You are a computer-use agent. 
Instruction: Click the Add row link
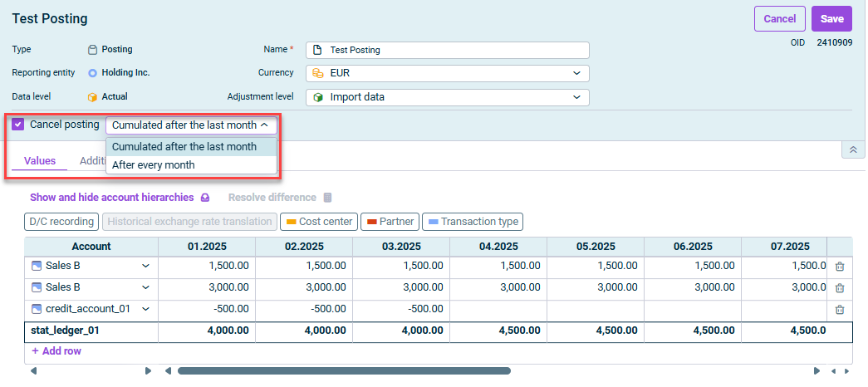(56, 351)
